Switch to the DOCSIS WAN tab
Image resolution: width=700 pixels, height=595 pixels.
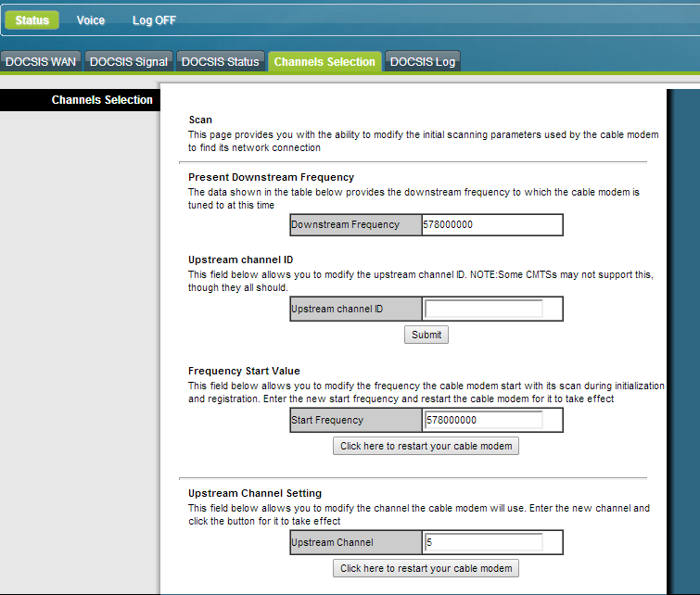pos(41,62)
